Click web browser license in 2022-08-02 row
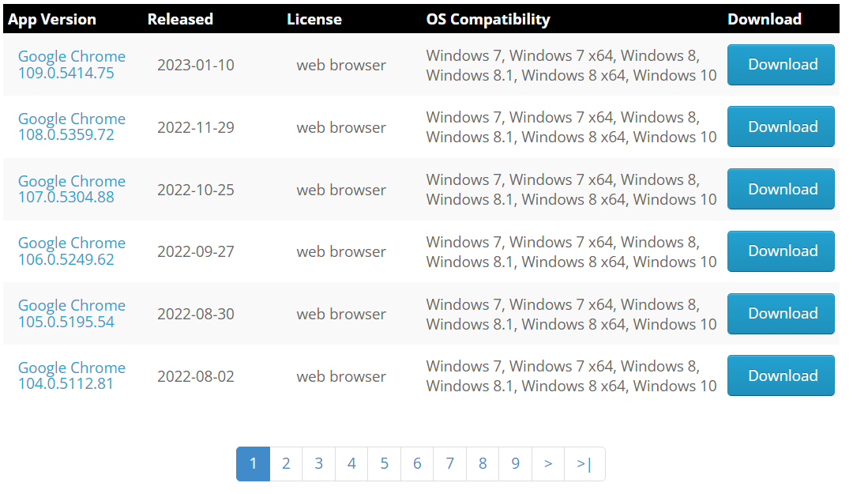The height and width of the screenshot is (494, 868). point(341,376)
